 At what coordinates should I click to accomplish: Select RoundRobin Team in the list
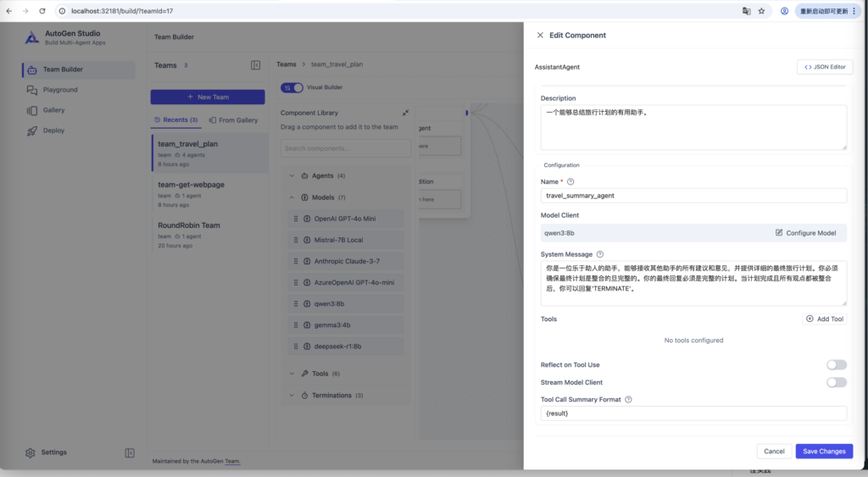[x=210, y=235]
